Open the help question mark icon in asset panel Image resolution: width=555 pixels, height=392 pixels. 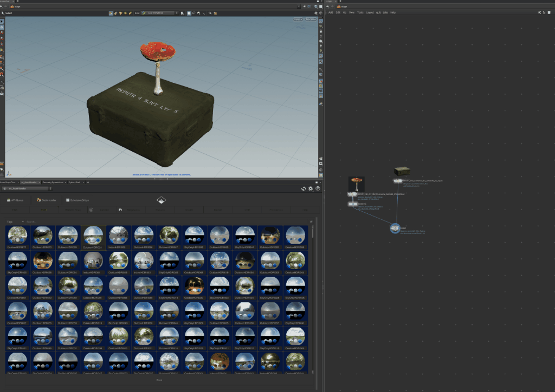click(317, 188)
